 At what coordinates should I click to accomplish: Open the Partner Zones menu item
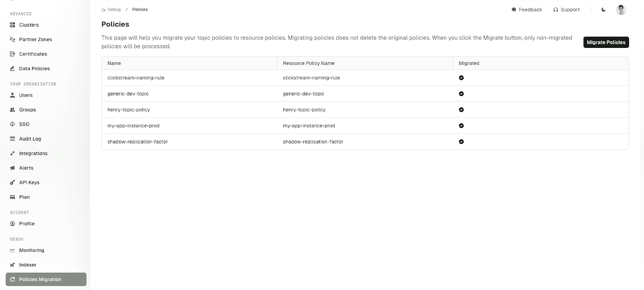click(x=35, y=39)
